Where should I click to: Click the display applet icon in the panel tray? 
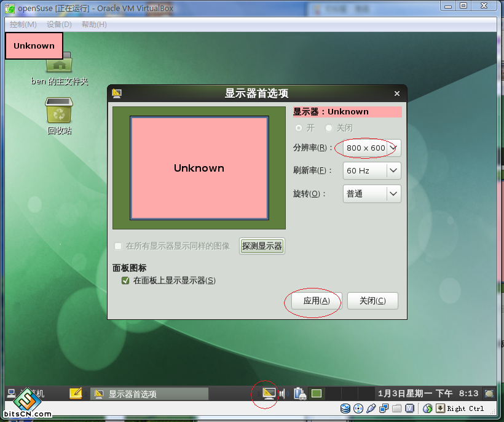pyautogui.click(x=269, y=393)
